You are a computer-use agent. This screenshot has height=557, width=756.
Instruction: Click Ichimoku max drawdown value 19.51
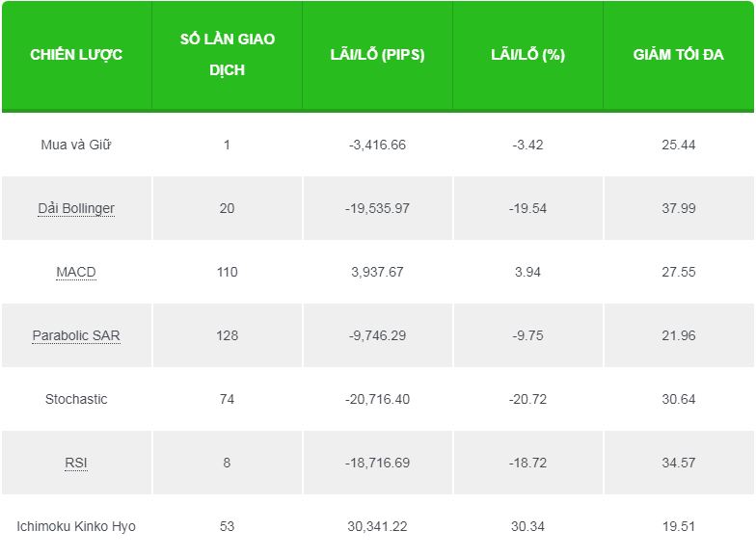[x=678, y=526]
